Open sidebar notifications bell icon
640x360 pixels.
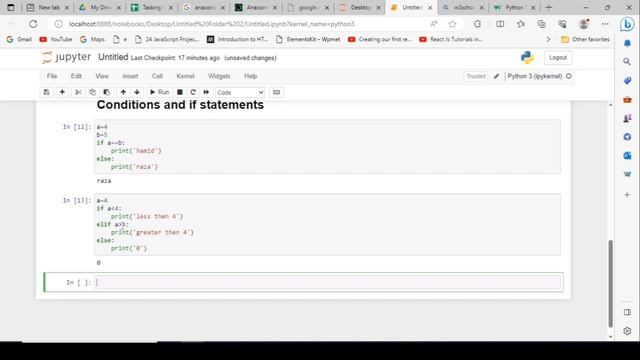click(627, 43)
